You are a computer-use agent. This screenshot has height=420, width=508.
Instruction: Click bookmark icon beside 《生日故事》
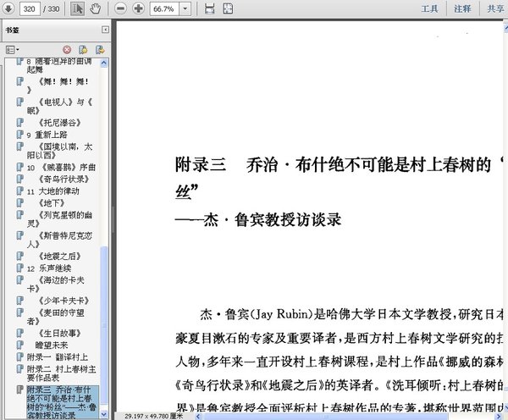point(20,333)
